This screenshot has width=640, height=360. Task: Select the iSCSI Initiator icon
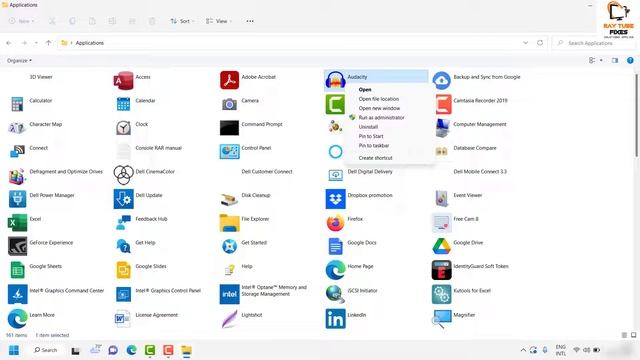click(x=336, y=294)
